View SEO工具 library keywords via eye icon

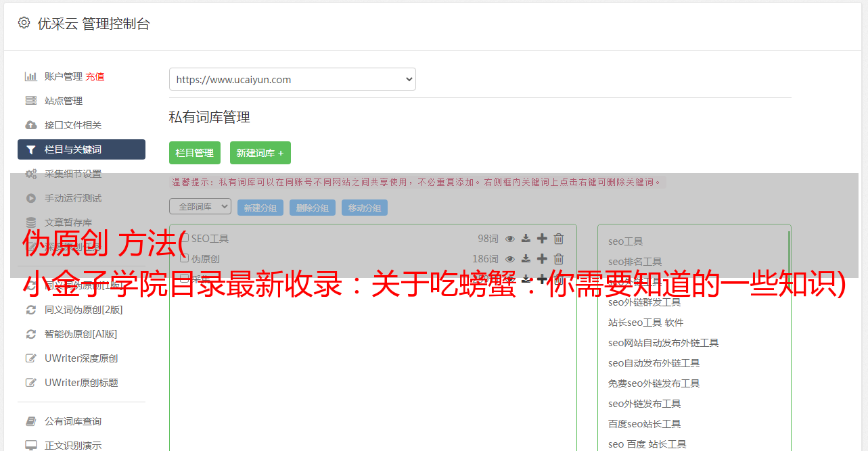tap(510, 239)
